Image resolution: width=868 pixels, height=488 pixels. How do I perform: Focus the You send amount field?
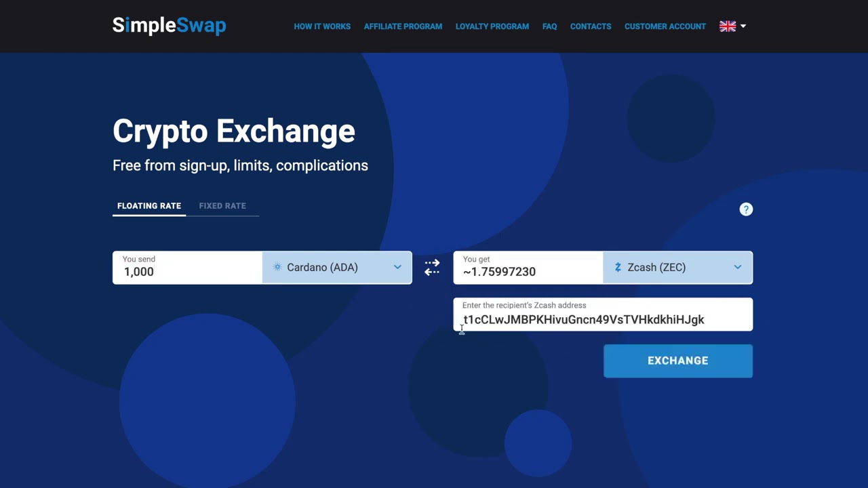click(187, 268)
